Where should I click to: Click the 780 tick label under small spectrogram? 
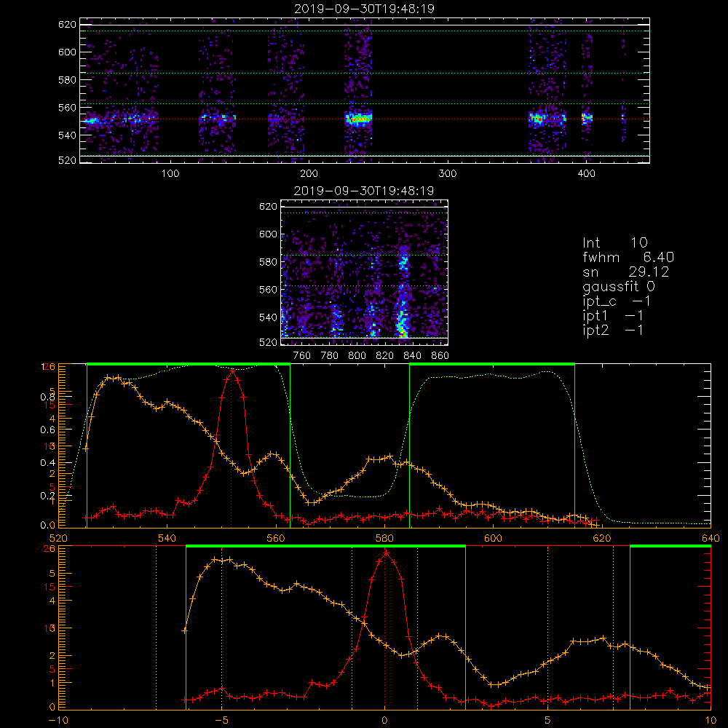pos(330,356)
